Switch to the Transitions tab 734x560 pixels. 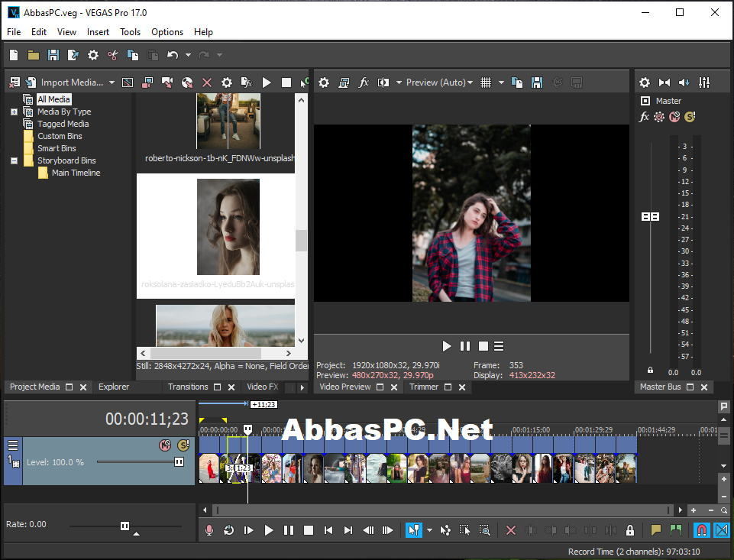[188, 387]
